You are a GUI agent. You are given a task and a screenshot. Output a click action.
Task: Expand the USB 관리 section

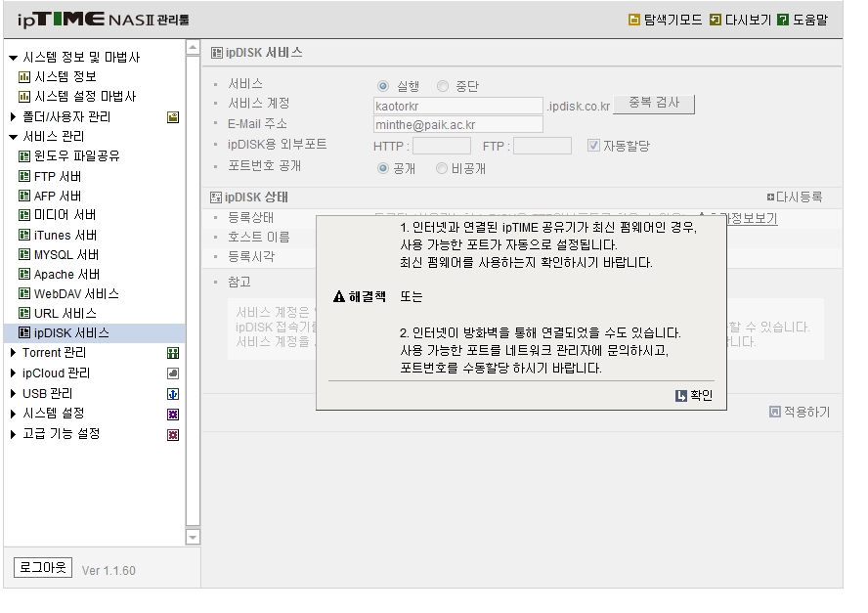tap(14, 393)
